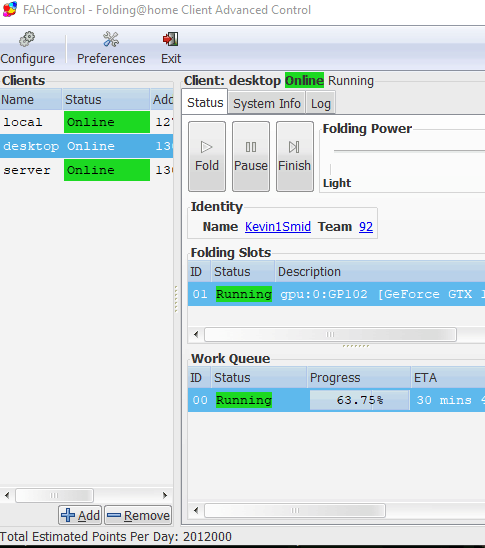This screenshot has height=548, width=485.
Task: Select the local client row
Action: (x=86, y=122)
